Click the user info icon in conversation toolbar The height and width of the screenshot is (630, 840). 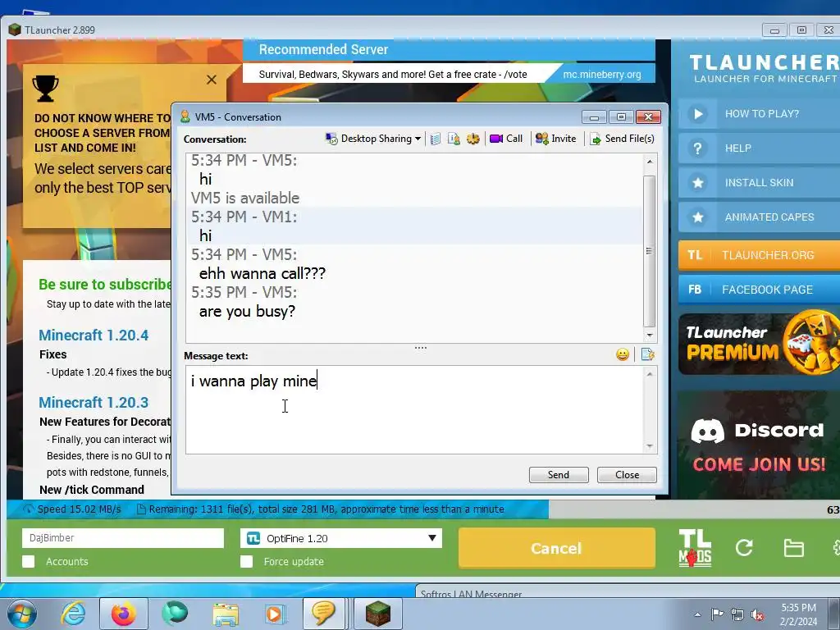pos(454,139)
